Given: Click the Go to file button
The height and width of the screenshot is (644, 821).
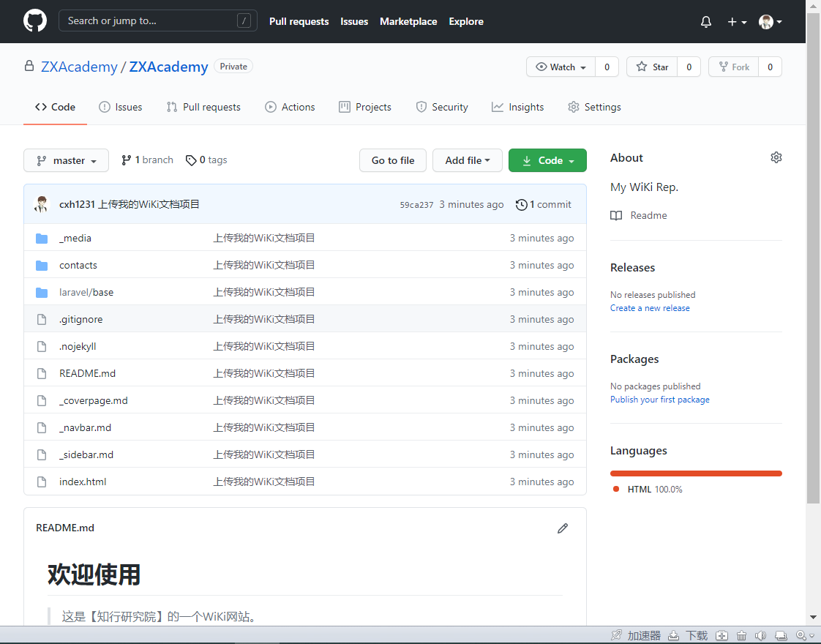Looking at the screenshot, I should coord(392,160).
